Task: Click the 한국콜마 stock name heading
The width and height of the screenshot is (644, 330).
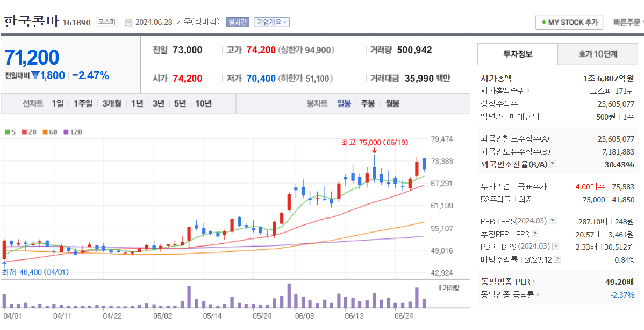Action: [31, 22]
